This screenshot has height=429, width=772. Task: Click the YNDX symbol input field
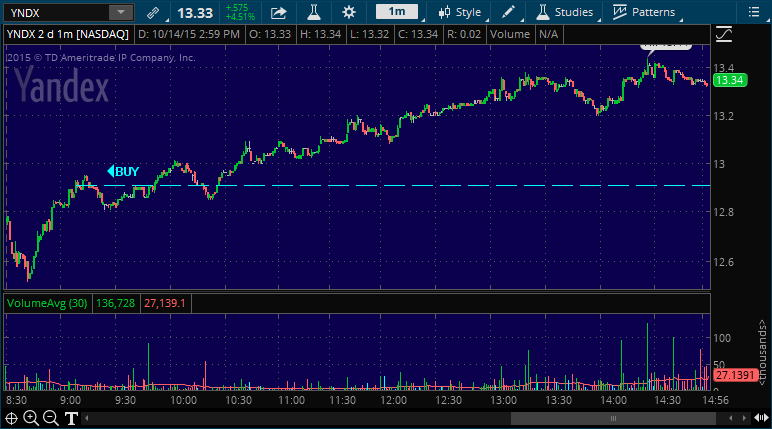click(x=57, y=12)
